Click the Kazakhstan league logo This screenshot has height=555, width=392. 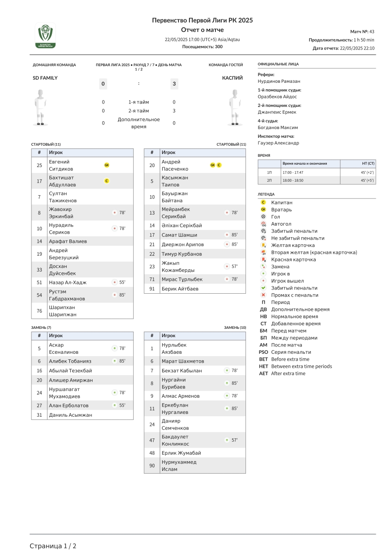point(45,36)
